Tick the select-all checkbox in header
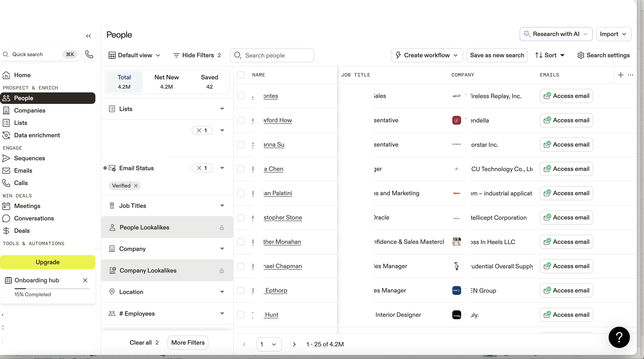Screen dimensions: 644x359 click(x=241, y=75)
